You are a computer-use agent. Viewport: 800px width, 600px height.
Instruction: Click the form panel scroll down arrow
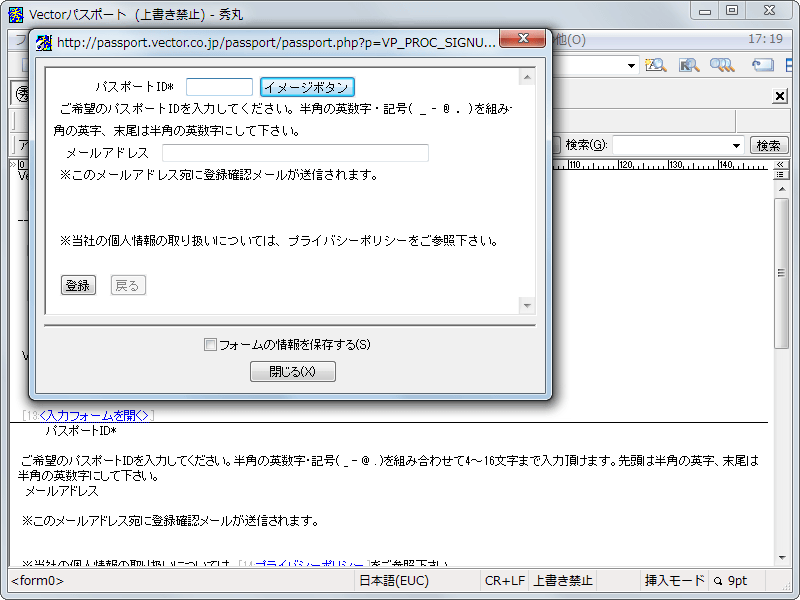(x=527, y=306)
